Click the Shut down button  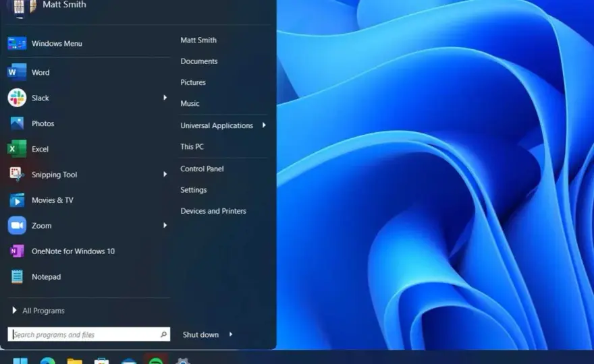pos(200,334)
